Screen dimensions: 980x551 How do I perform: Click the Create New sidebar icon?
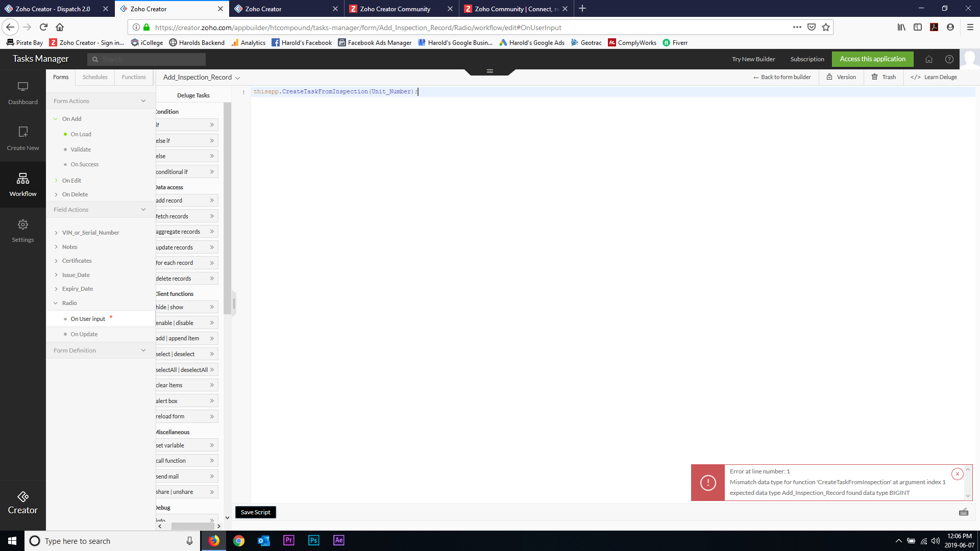(23, 138)
